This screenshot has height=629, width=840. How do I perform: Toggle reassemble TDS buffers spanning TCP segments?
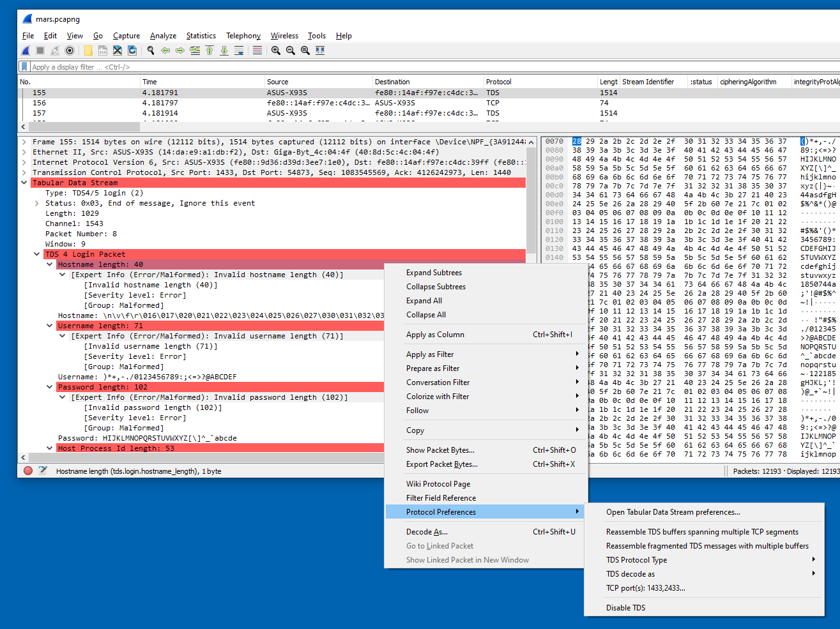click(704, 532)
